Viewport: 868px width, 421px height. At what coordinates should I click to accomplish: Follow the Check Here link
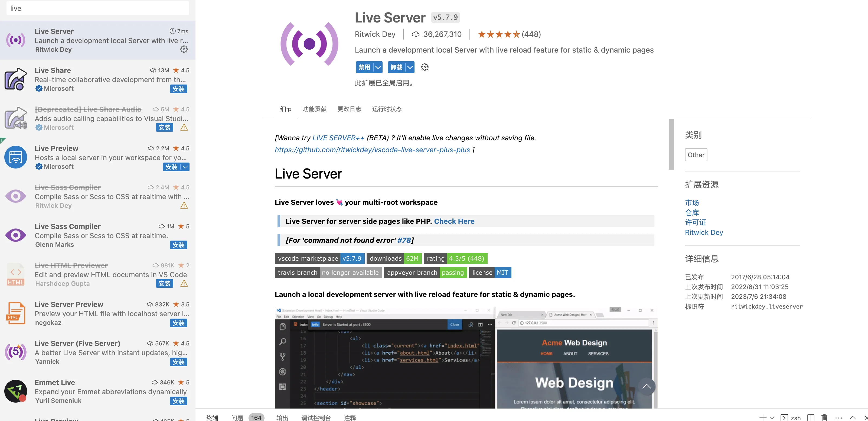[x=454, y=221]
